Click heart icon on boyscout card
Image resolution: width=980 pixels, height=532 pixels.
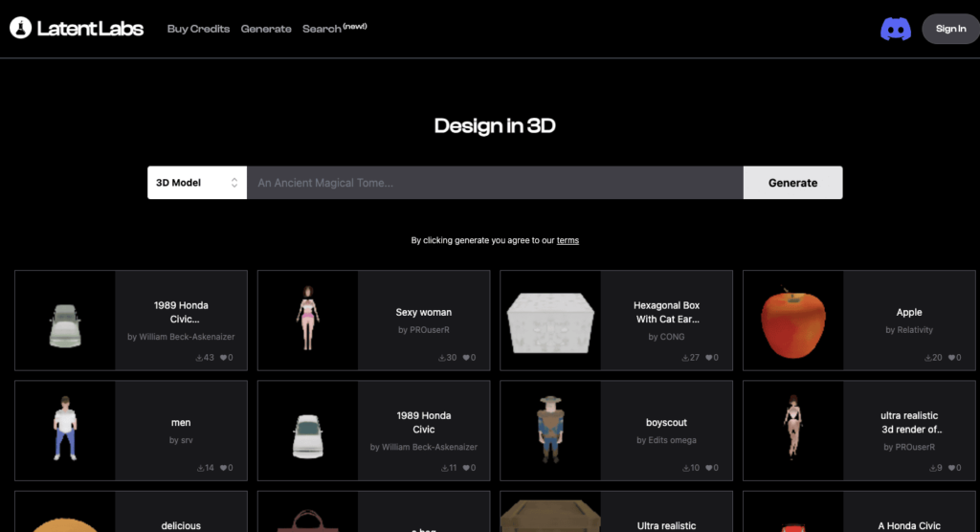[x=709, y=468]
